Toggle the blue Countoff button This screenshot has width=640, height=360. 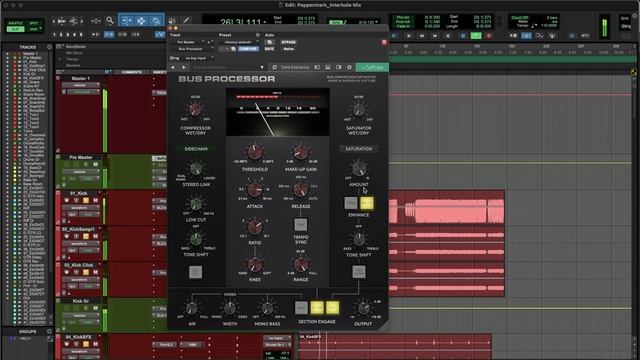(x=527, y=36)
